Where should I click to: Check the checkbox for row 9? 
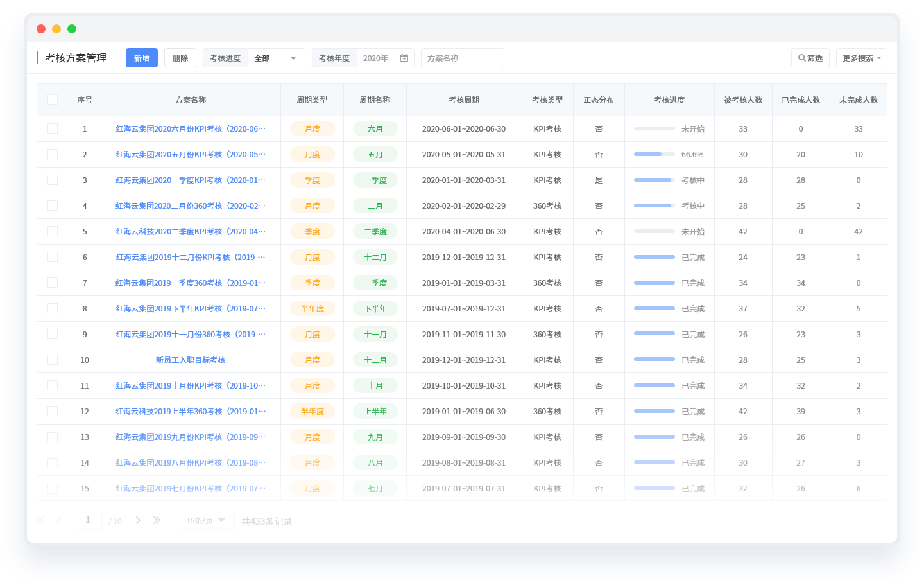coord(53,334)
